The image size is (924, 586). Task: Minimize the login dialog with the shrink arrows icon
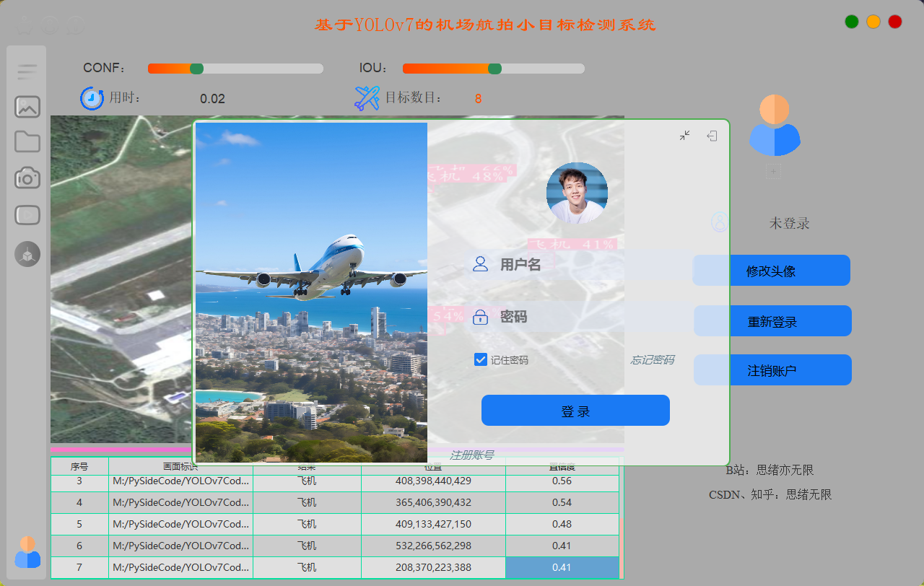pos(684,136)
